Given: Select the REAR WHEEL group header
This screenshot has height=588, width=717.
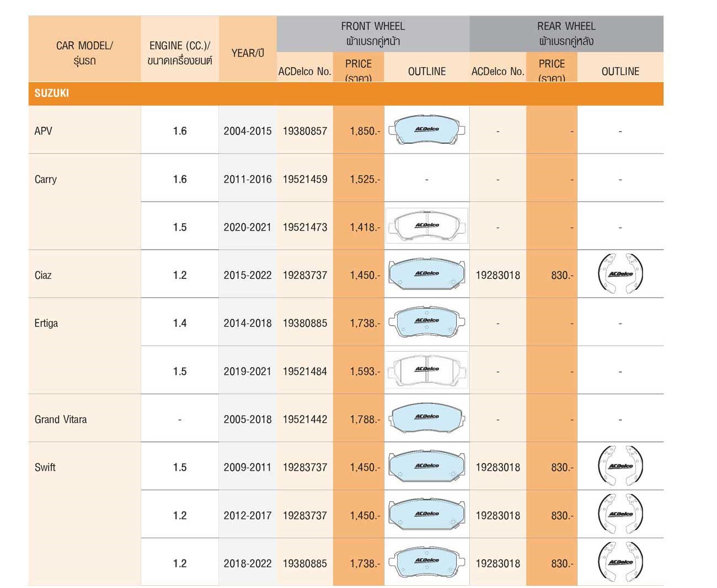Looking at the screenshot, I should [x=566, y=34].
